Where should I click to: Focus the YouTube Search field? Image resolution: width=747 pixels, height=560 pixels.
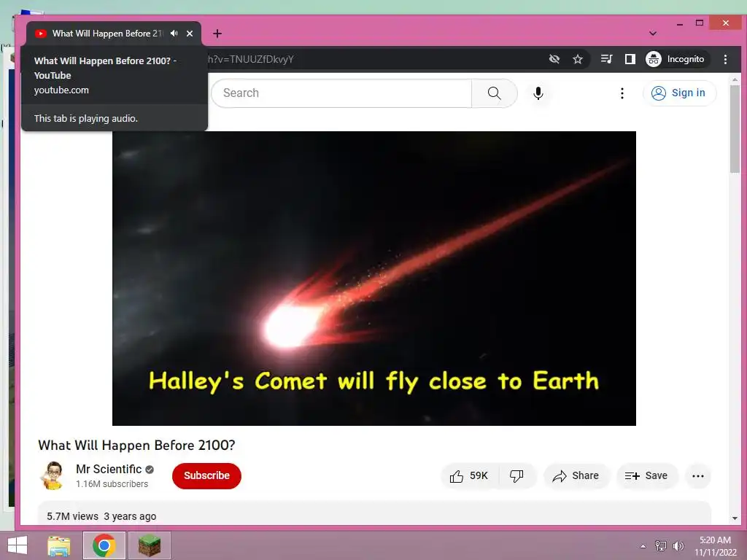tap(341, 93)
